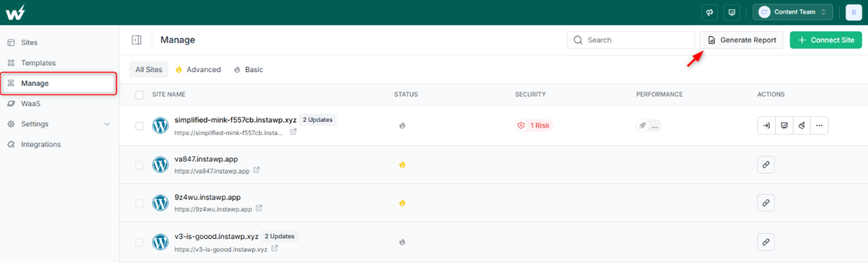The height and width of the screenshot is (273, 868).
Task: Click the connect link icon for 9z4wu site
Action: (x=766, y=203)
